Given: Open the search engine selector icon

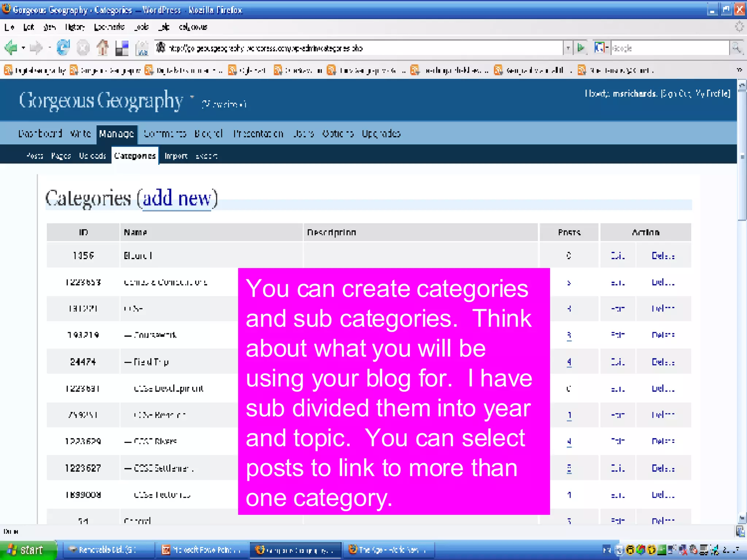Looking at the screenshot, I should click(601, 48).
